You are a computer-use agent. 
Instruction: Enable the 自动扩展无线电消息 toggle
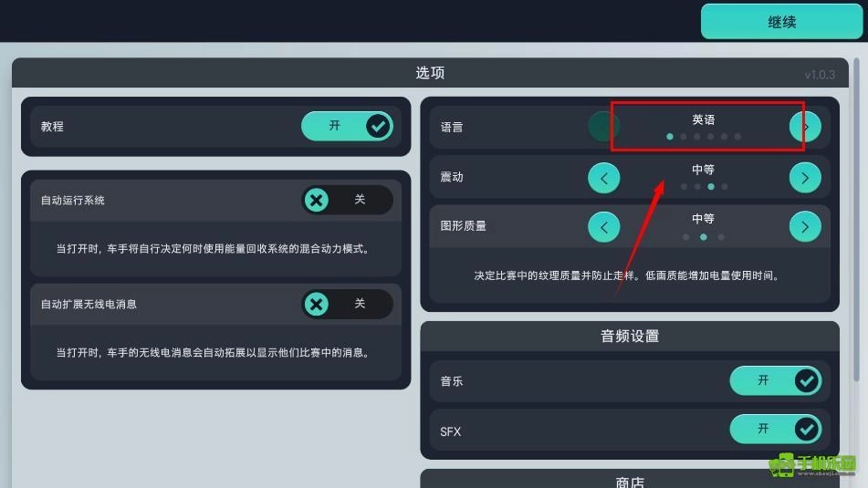pos(347,304)
